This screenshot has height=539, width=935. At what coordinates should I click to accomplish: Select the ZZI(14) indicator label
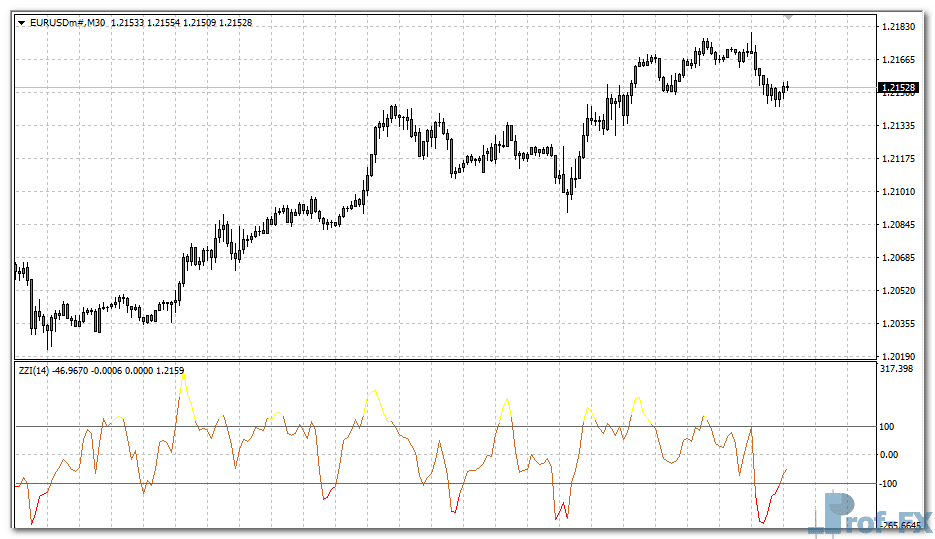(34, 371)
